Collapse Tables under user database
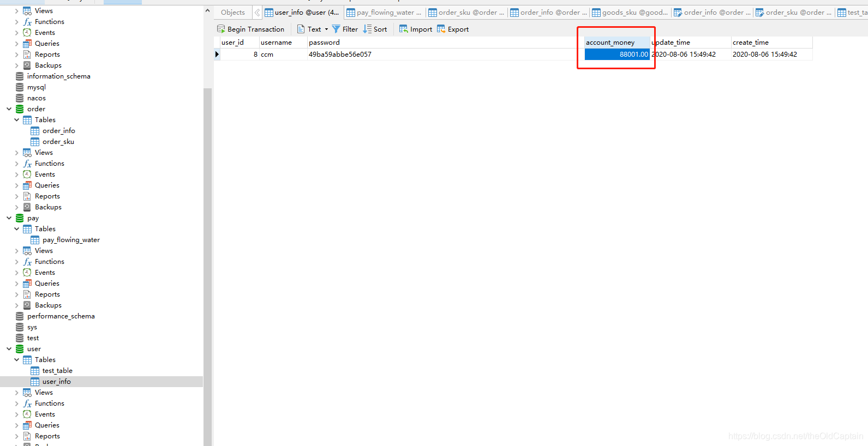Viewport: 868px width, 446px height. [16, 360]
